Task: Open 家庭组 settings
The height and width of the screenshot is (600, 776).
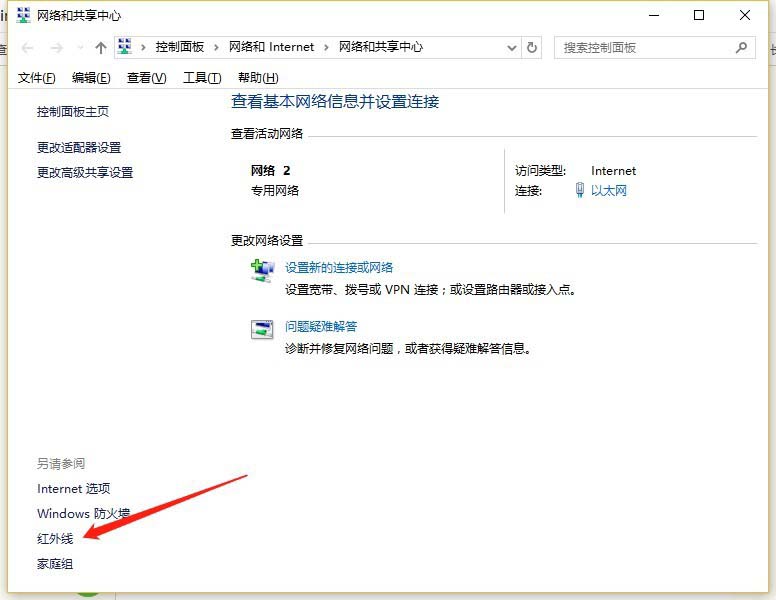Action: point(55,564)
